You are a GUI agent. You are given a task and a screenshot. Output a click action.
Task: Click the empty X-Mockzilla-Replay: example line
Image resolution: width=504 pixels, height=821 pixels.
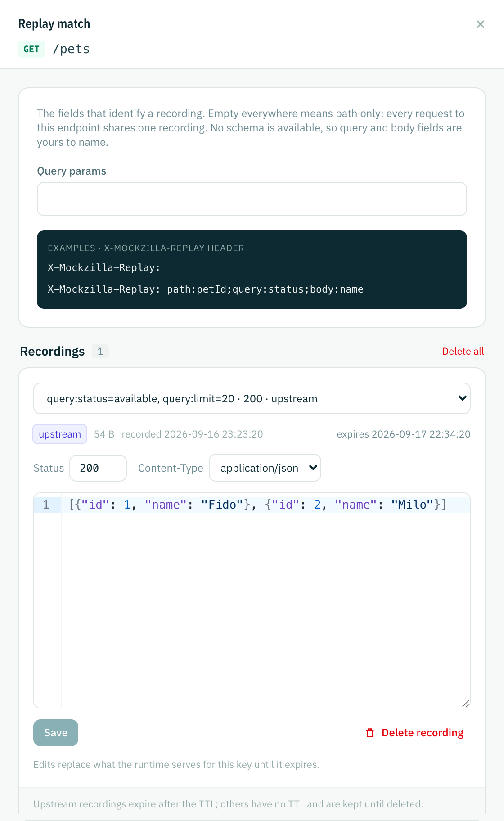pos(104,267)
